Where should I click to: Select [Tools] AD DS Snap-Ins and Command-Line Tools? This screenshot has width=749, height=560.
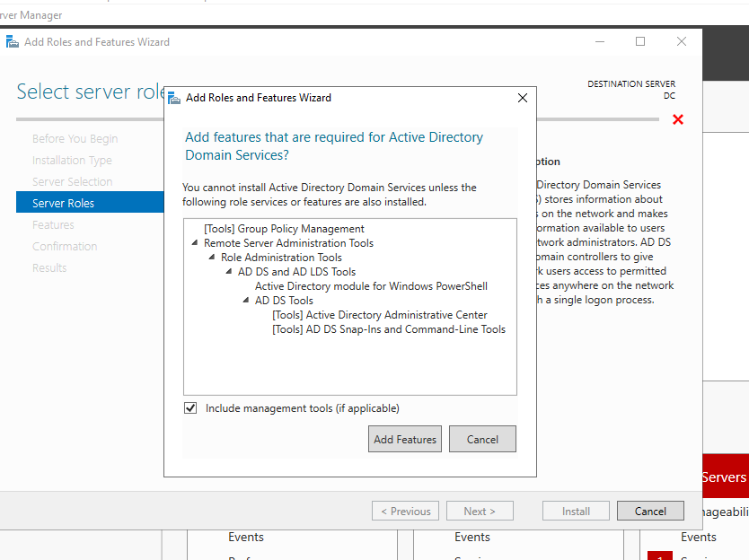click(x=389, y=329)
